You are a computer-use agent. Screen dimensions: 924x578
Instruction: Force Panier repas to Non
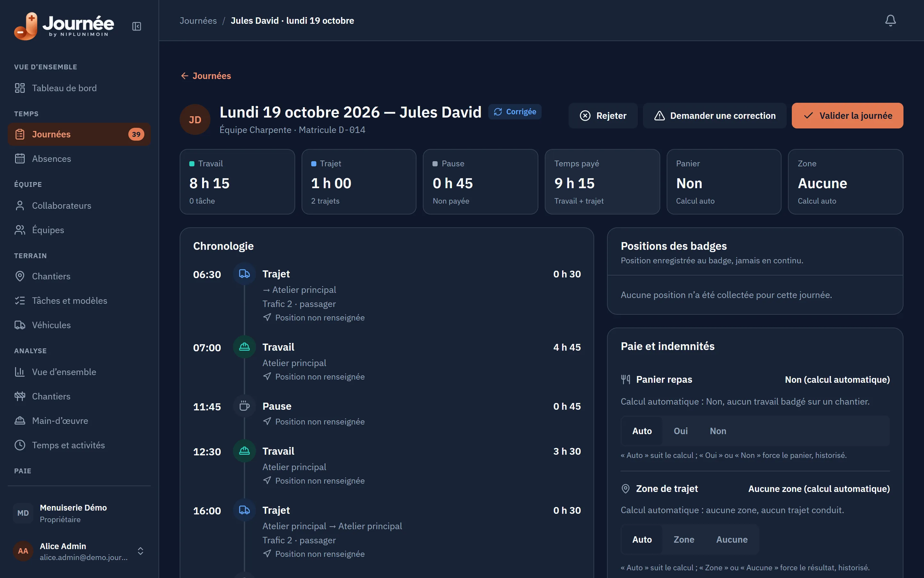coord(718,431)
